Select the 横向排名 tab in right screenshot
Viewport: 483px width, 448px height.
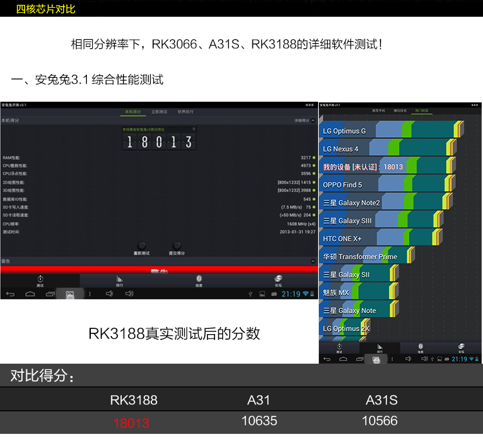point(400,111)
